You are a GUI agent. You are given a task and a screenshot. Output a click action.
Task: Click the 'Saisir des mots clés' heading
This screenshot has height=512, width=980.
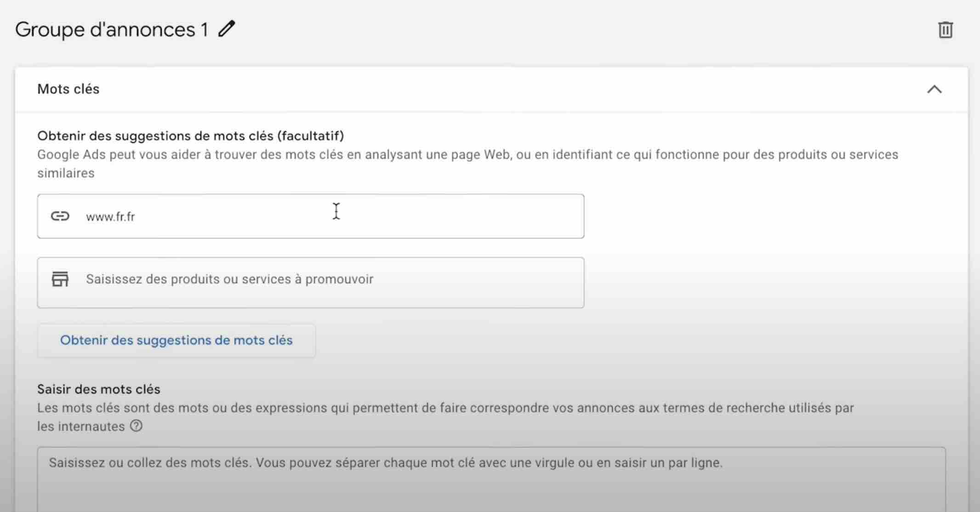(x=99, y=389)
